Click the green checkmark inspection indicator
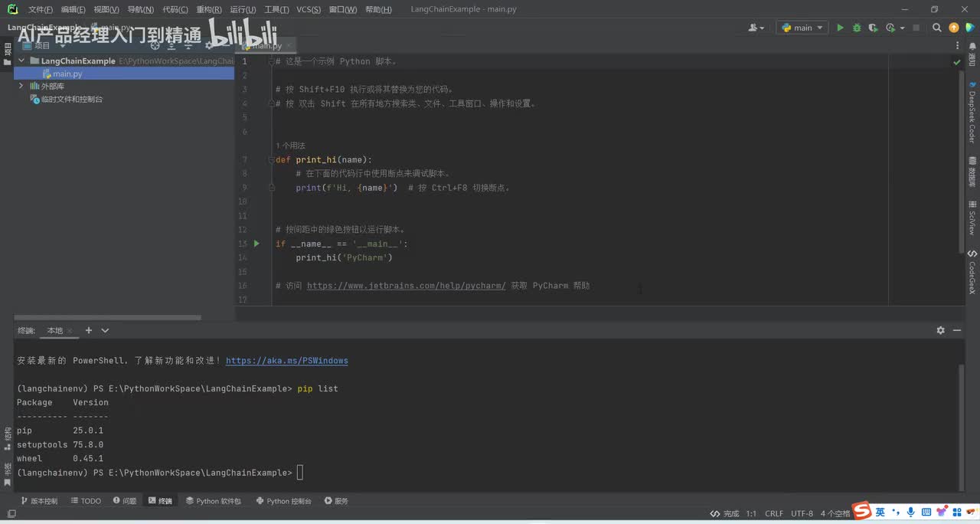Image resolution: width=980 pixels, height=524 pixels. coord(956,61)
